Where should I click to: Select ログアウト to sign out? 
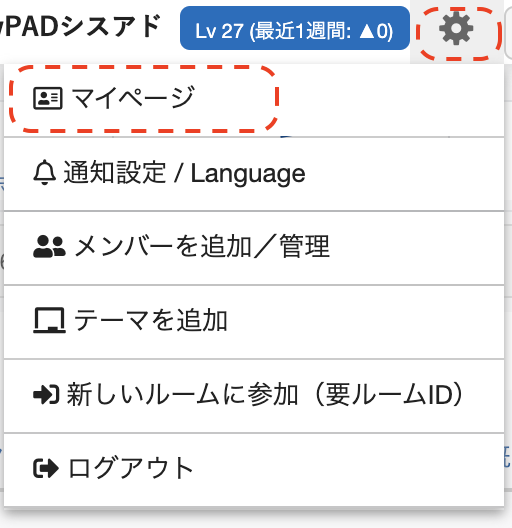pyautogui.click(x=254, y=470)
